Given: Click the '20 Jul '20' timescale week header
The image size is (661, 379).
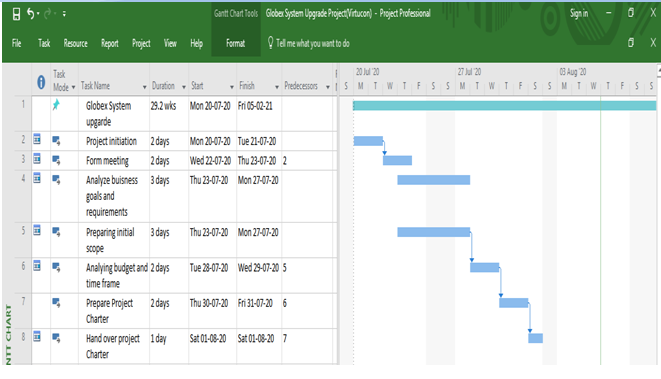Looking at the screenshot, I should pyautogui.click(x=367, y=72).
